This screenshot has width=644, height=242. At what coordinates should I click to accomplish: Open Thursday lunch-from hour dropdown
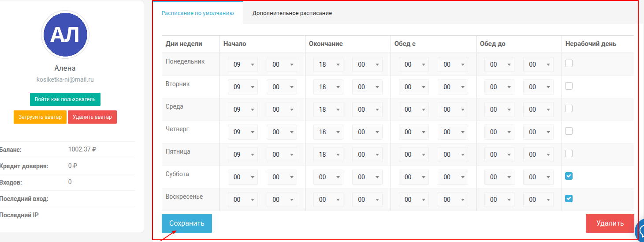click(x=414, y=132)
